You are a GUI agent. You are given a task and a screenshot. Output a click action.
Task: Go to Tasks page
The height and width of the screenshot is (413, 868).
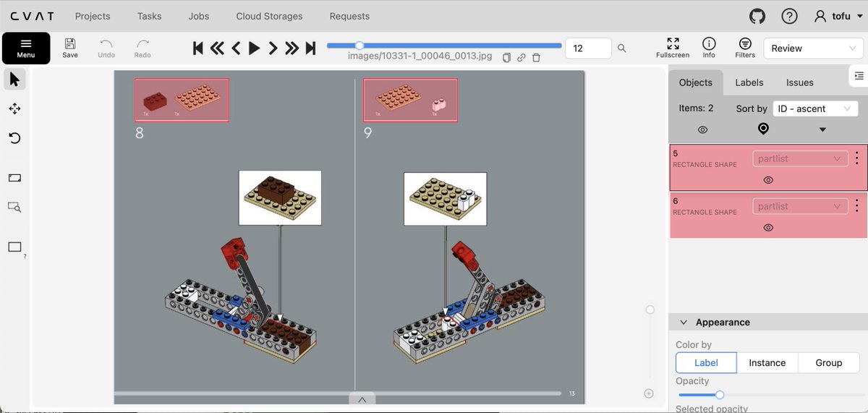(150, 16)
